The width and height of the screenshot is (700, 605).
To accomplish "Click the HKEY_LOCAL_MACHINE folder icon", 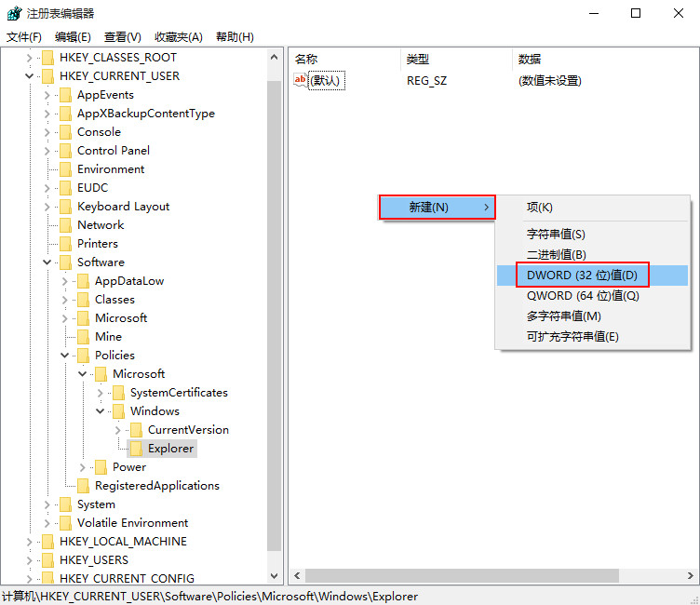I will point(47,542).
